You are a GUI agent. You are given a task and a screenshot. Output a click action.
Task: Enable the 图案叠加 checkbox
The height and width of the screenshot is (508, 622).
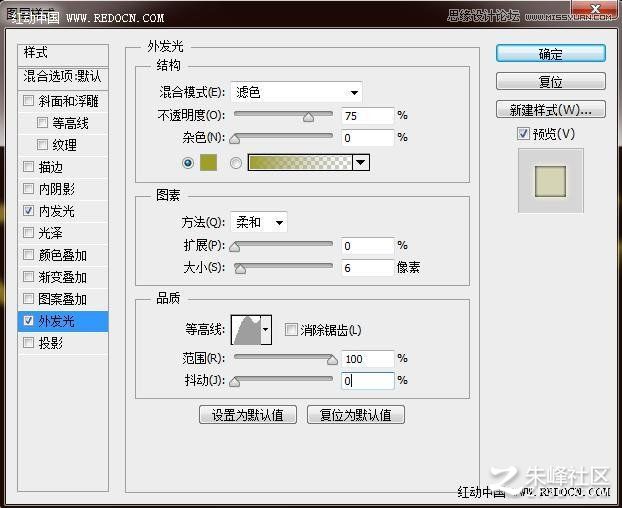[x=29, y=298]
